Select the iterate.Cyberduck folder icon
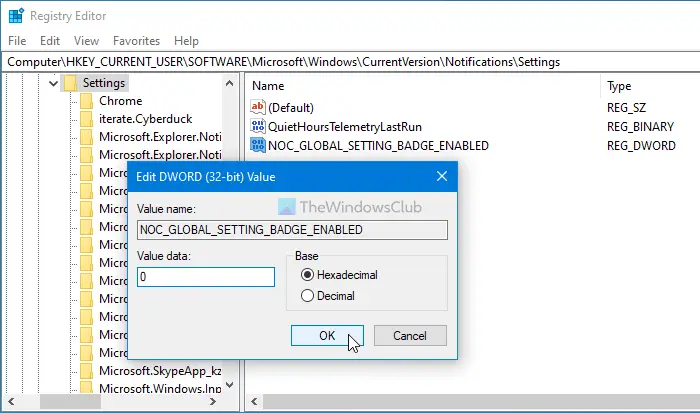 pyautogui.click(x=87, y=119)
